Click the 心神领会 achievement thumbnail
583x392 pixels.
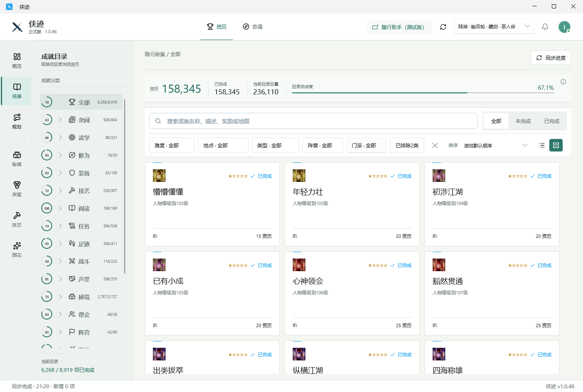tap(299, 265)
